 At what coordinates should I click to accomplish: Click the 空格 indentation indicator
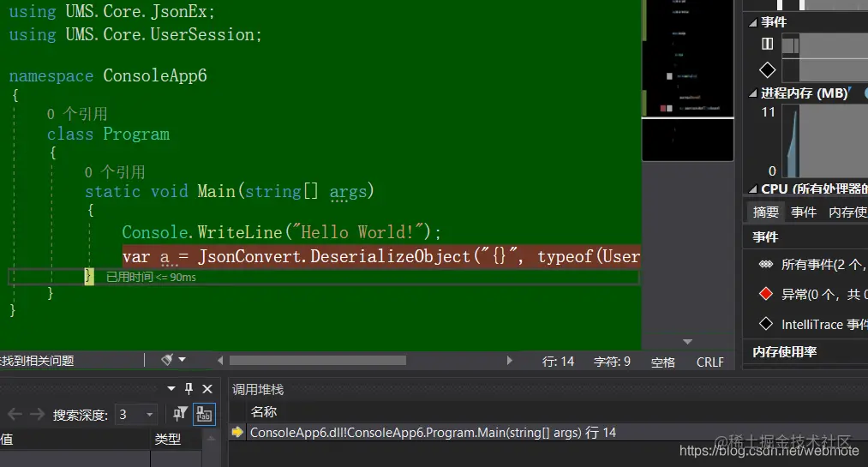pyautogui.click(x=662, y=362)
